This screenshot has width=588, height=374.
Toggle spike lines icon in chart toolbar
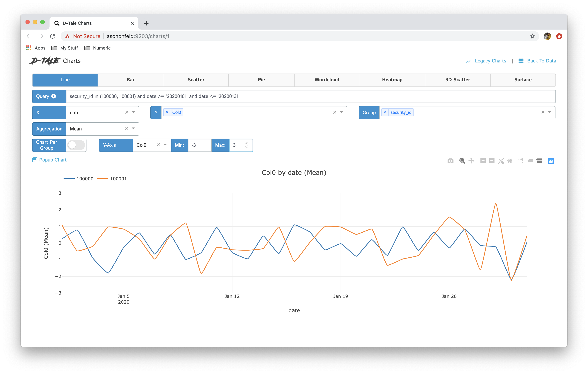521,161
